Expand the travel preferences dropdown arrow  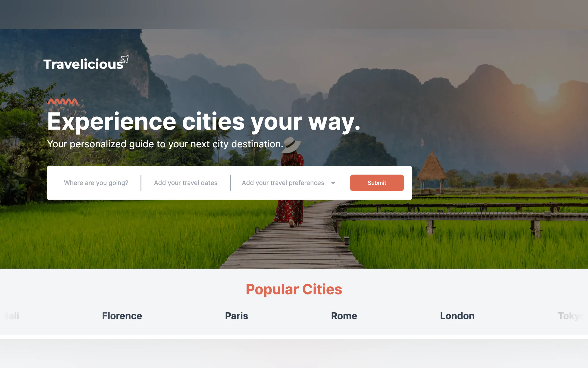pos(333,183)
